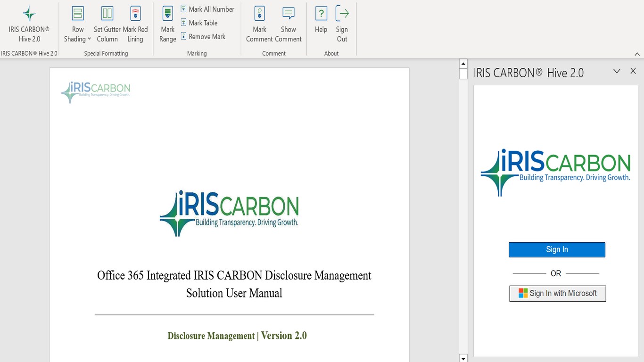644x362 pixels.
Task: Apply Mark Red Lining
Action: point(135,25)
